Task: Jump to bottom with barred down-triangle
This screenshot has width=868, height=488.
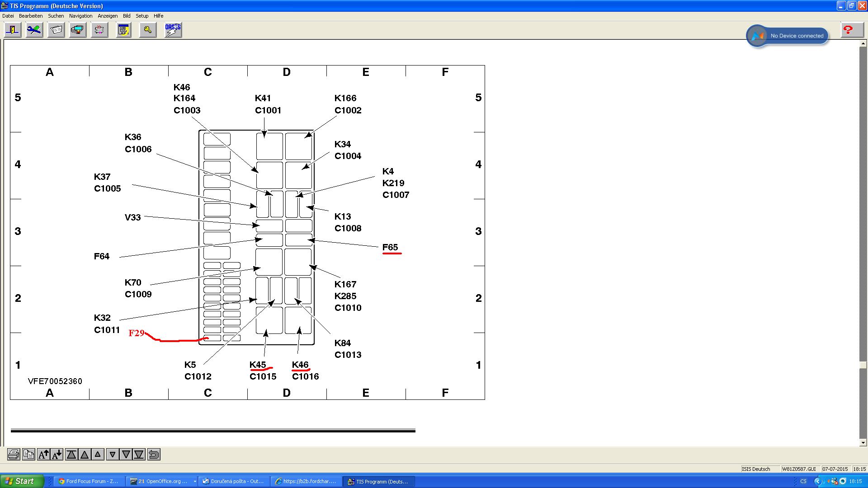Action: click(139, 455)
